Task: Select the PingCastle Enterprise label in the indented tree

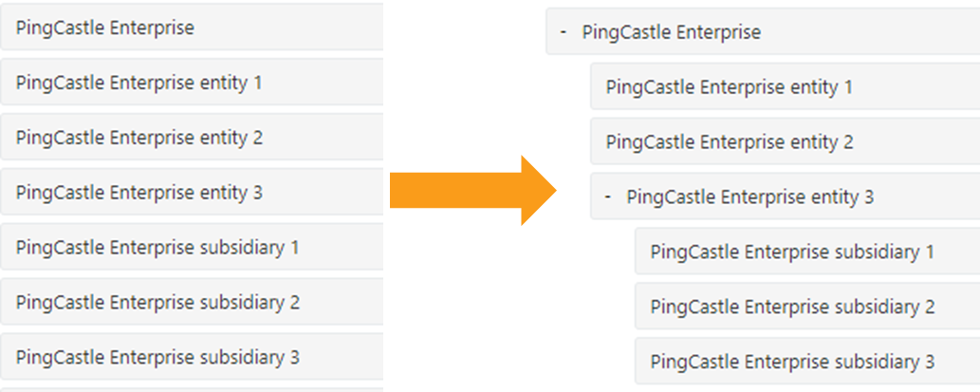Action: click(672, 32)
